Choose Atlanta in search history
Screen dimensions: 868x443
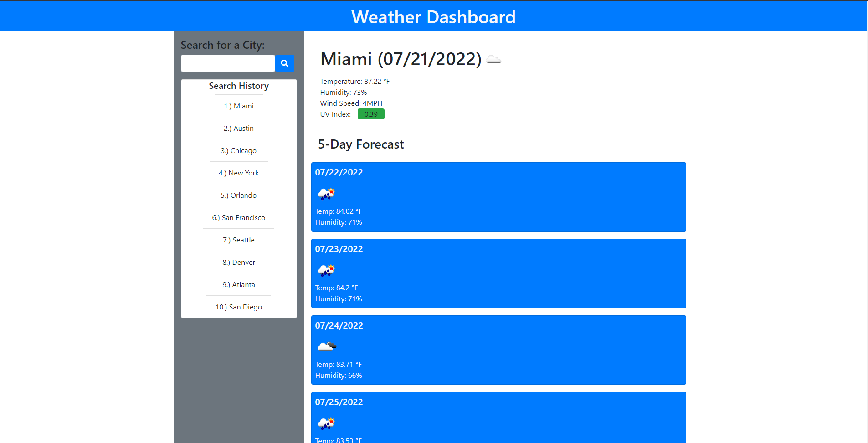coord(239,284)
